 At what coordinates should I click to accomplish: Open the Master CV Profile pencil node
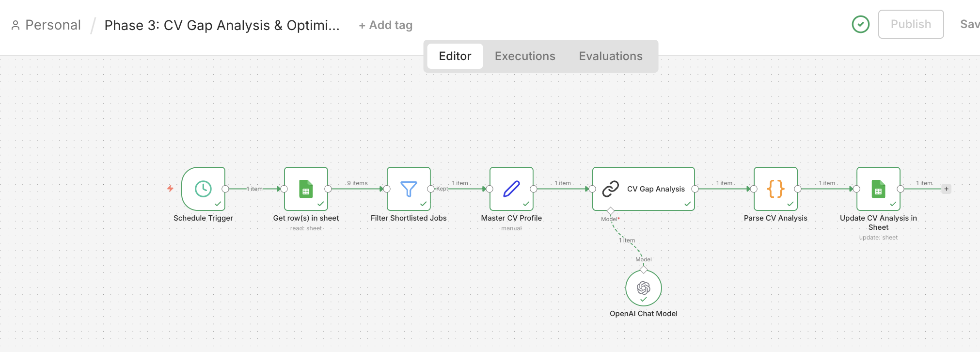point(511,189)
